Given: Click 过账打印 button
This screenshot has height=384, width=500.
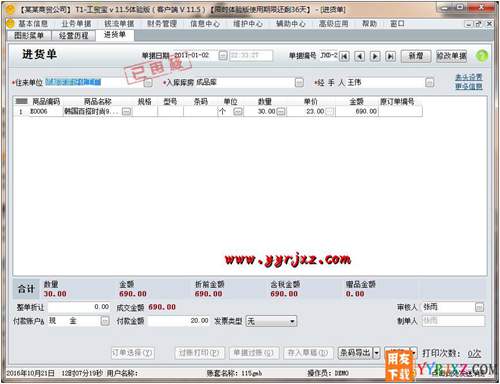Looking at the screenshot, I should point(199,353).
